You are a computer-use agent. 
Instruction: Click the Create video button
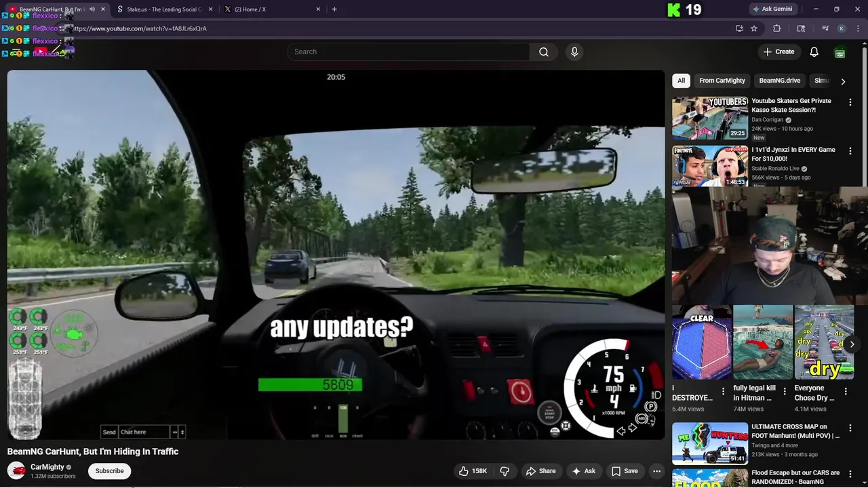778,52
